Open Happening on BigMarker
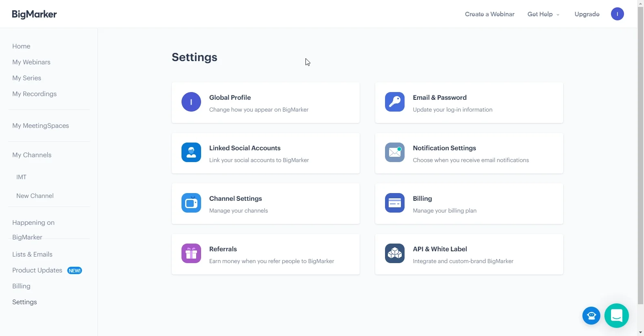The width and height of the screenshot is (644, 336). pos(33,230)
